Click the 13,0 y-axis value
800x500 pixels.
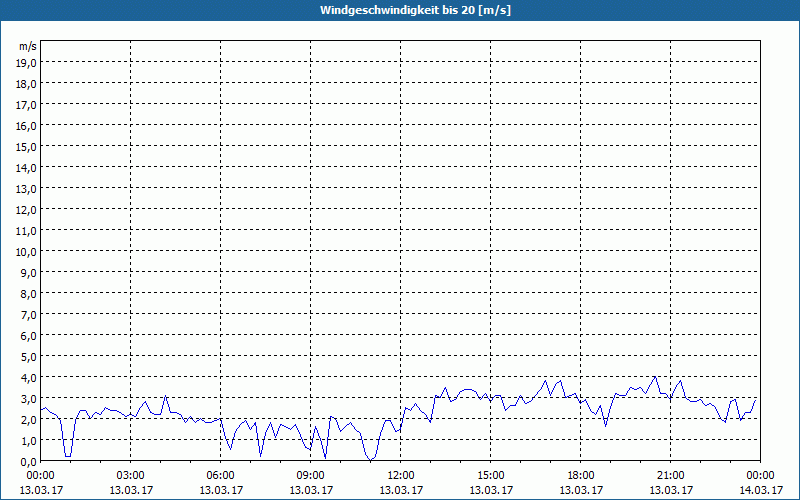coord(28,189)
